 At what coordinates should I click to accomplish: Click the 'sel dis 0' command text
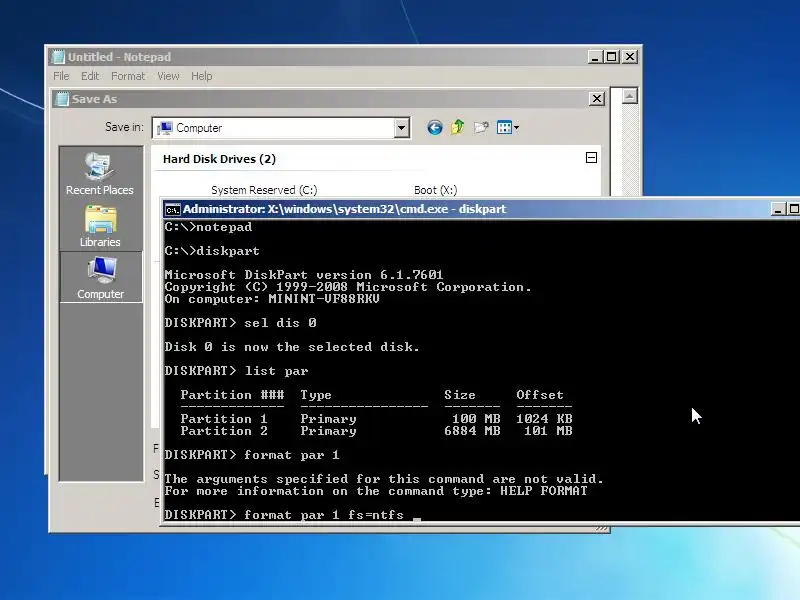280,323
